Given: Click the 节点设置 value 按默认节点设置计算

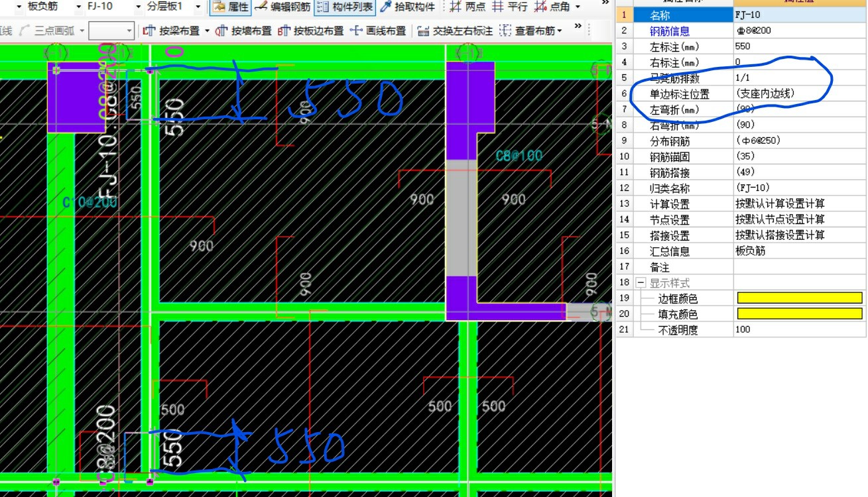Looking at the screenshot, I should [800, 219].
